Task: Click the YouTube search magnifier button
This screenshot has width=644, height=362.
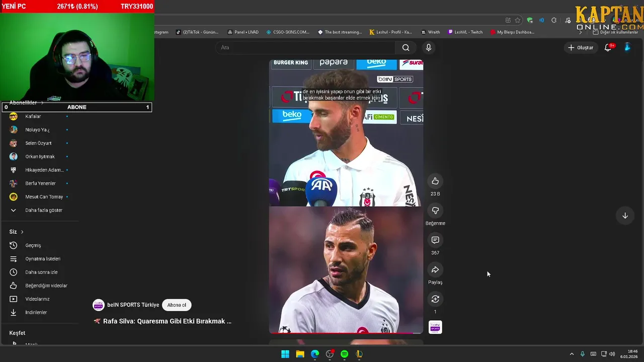Action: coord(406,47)
